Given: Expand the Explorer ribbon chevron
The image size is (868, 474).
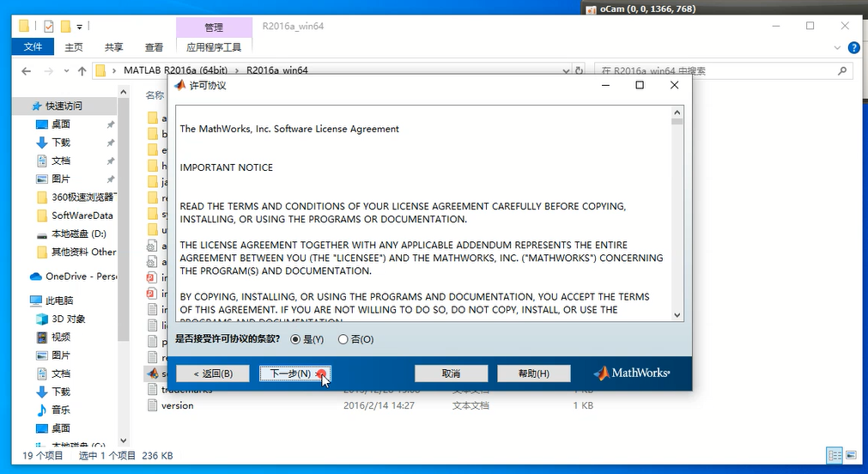Looking at the screenshot, I should [837, 48].
